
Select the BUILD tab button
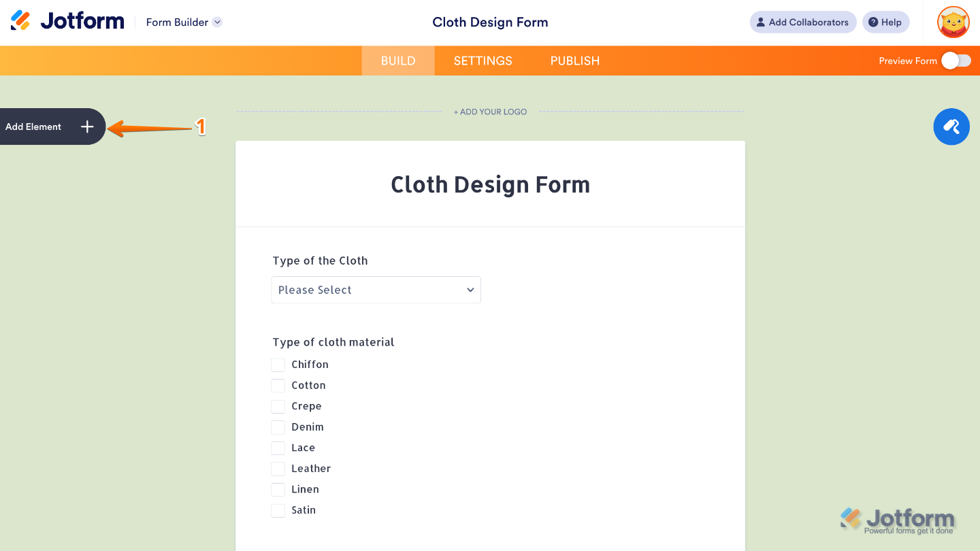(x=397, y=61)
